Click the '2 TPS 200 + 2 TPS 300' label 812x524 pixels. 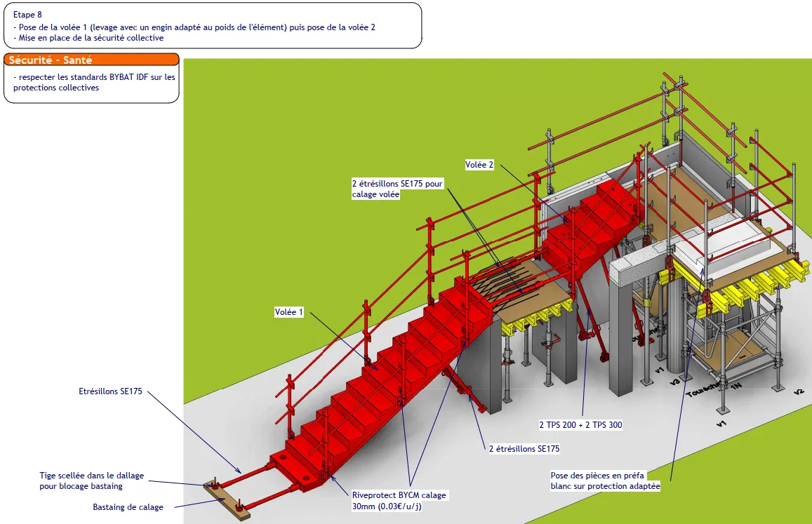click(x=580, y=424)
